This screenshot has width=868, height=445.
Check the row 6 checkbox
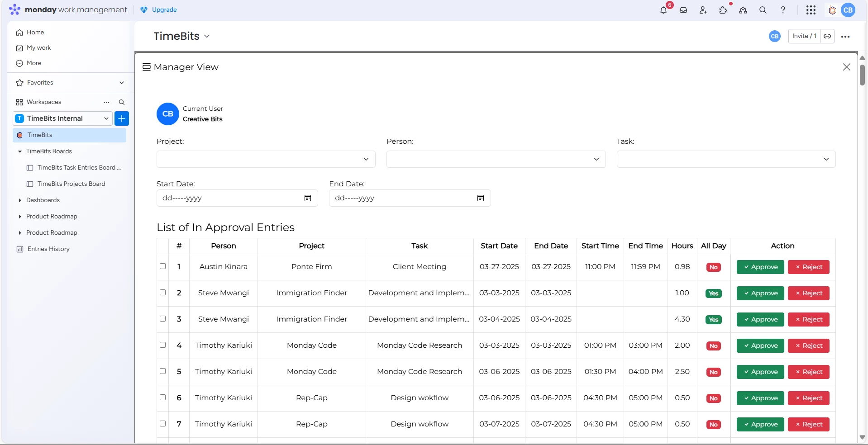(x=163, y=398)
